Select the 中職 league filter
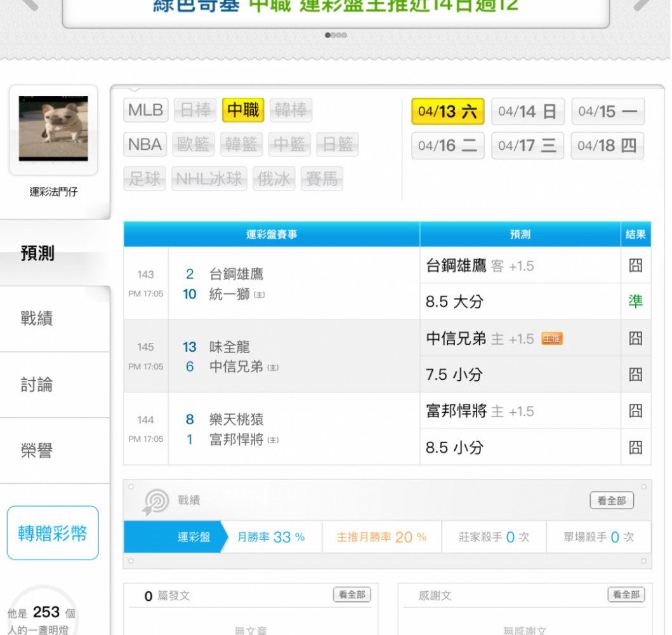The width and height of the screenshot is (672, 635). point(243,110)
